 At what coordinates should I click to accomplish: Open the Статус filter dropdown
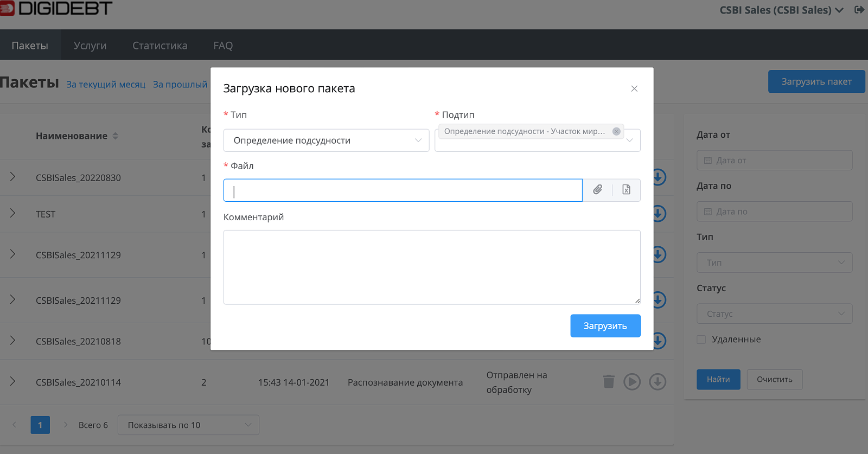click(x=774, y=314)
